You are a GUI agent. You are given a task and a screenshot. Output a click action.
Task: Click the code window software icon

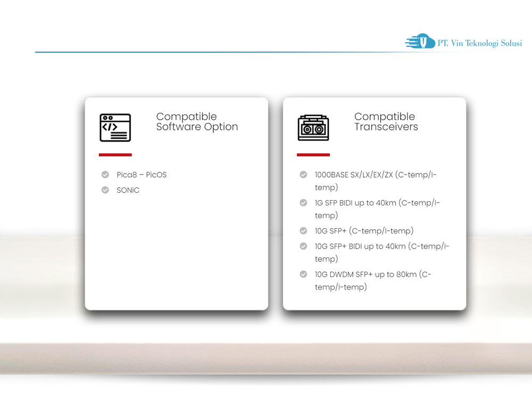115,128
